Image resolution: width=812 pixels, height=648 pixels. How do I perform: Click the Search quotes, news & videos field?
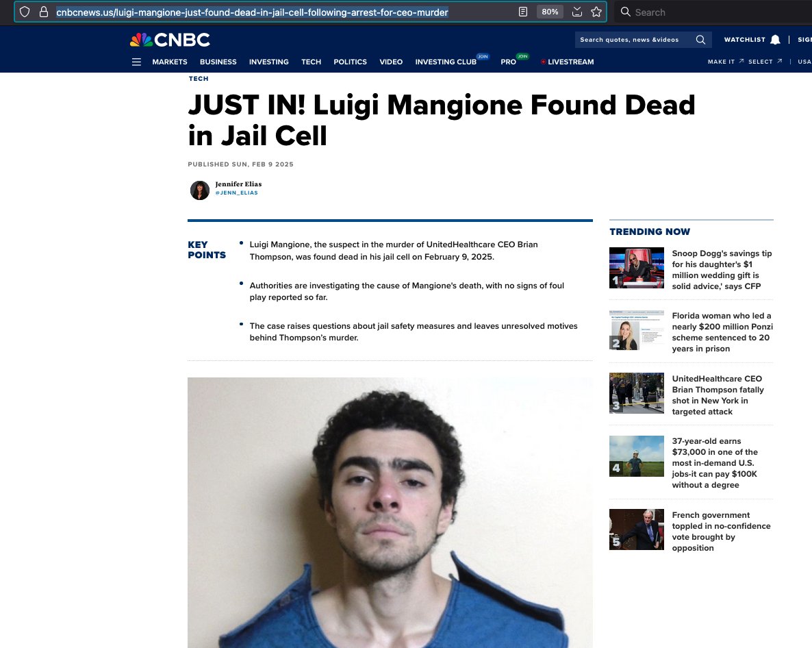coord(635,40)
